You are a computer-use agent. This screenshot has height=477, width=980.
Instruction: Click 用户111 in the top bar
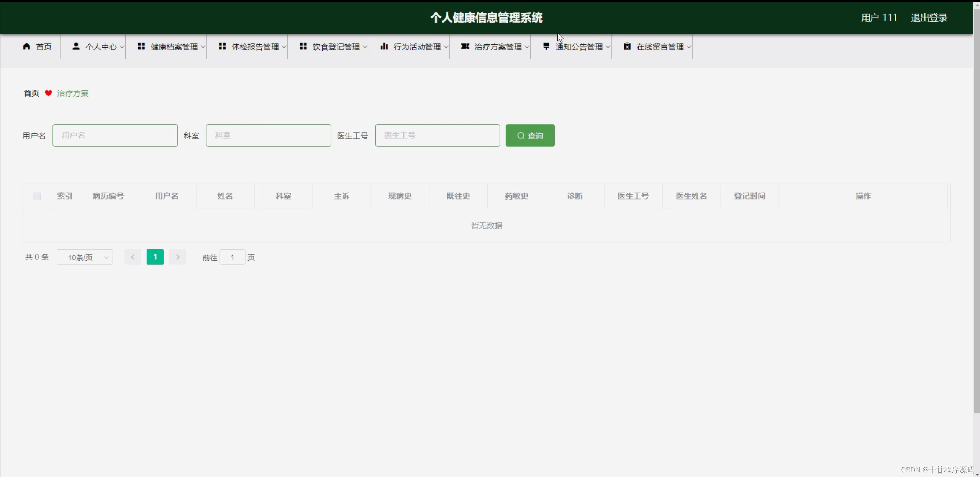(878, 18)
